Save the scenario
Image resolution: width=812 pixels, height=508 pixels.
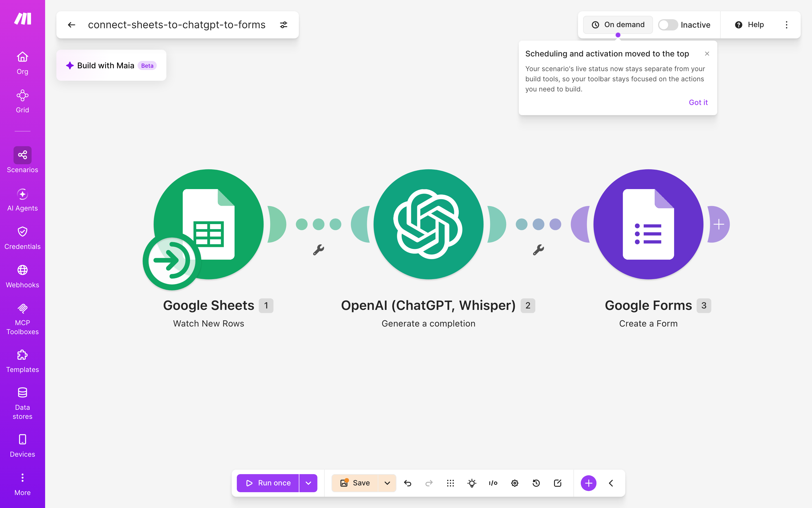(355, 483)
